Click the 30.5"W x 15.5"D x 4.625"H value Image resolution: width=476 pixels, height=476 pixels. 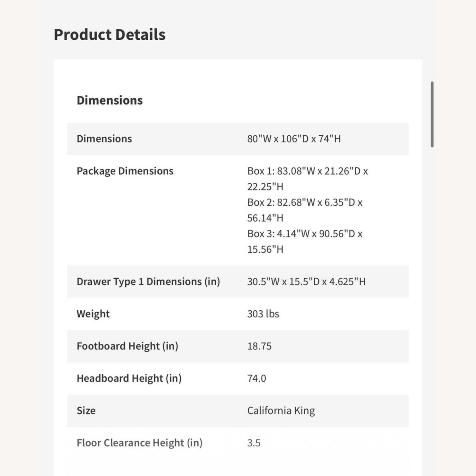[x=306, y=281]
